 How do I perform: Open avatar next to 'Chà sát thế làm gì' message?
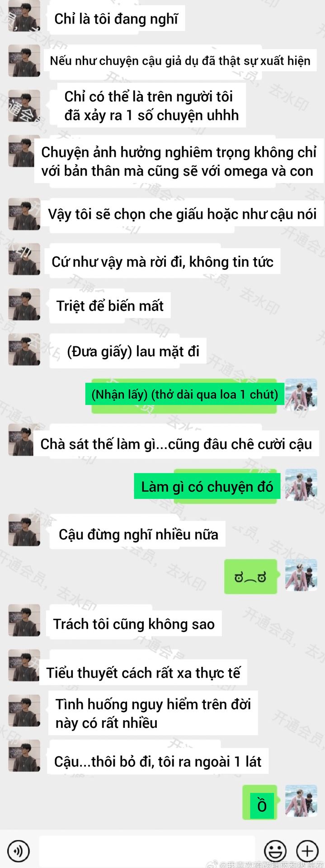24,440
